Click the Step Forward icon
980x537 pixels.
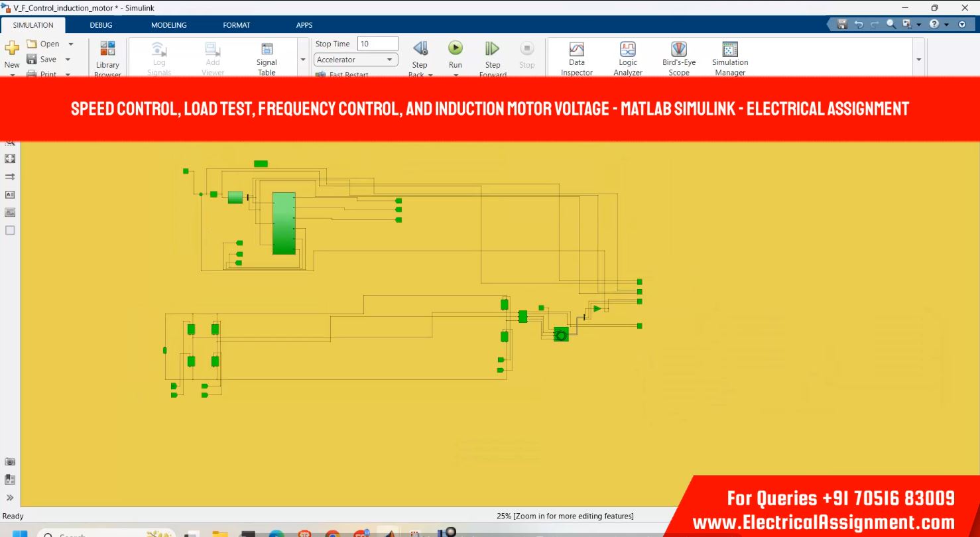coord(492,48)
